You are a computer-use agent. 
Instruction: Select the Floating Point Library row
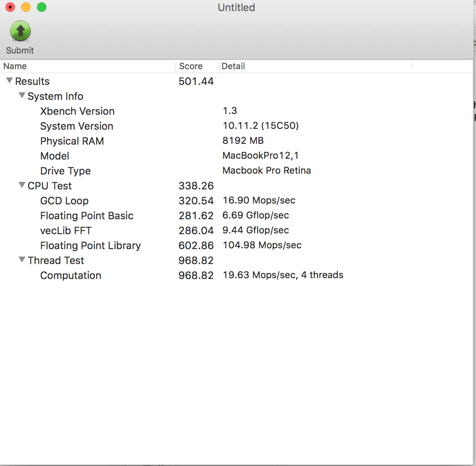coord(90,246)
